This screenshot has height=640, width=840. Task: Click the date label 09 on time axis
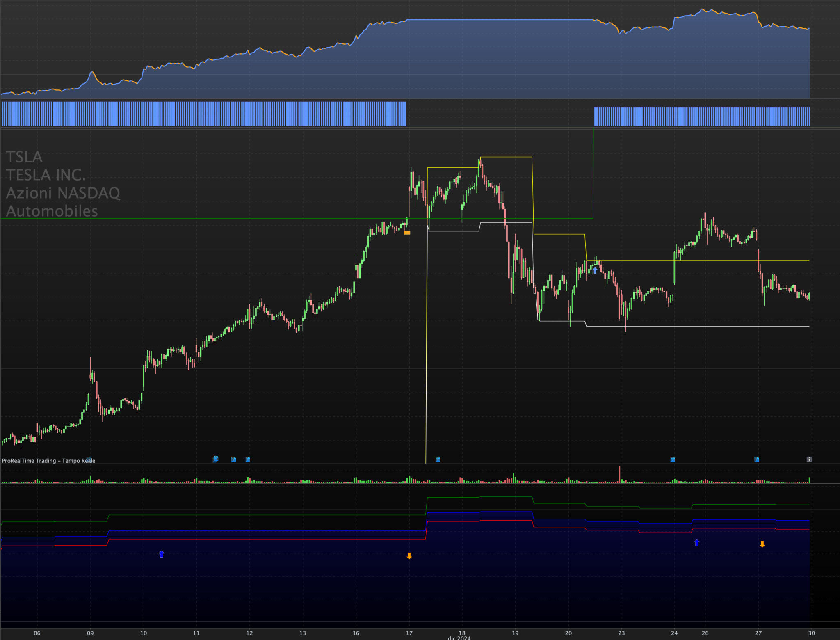90,633
